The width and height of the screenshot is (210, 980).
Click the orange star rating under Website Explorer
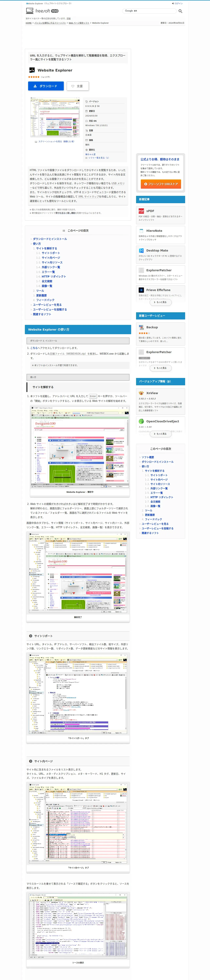(x=34, y=77)
